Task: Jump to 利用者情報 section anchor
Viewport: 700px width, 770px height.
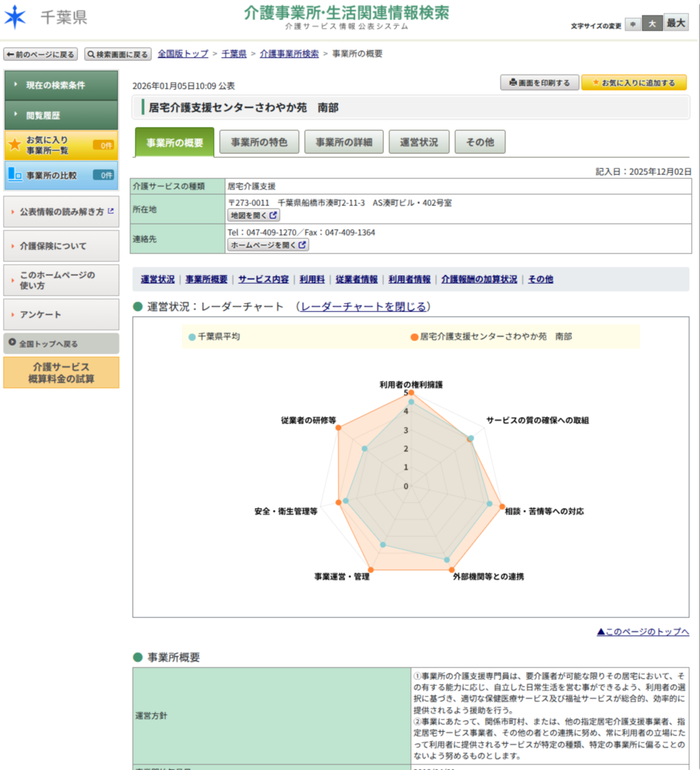Action: (x=409, y=280)
